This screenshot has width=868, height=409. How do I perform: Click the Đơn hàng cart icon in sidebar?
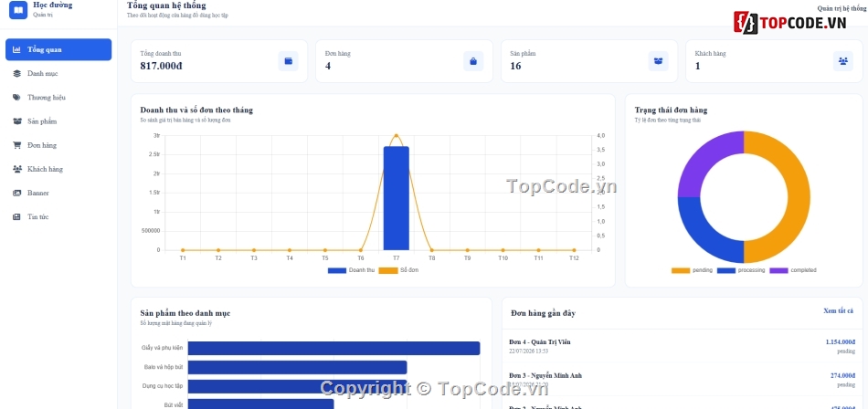tap(16, 145)
